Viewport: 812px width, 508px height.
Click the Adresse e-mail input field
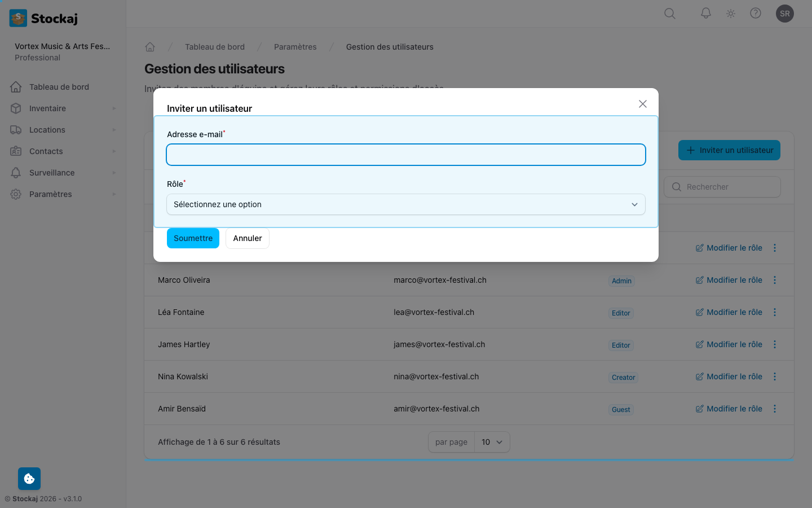point(406,154)
